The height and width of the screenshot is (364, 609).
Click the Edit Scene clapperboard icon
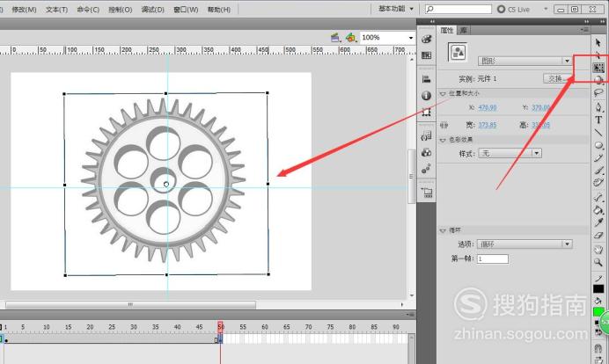[335, 38]
